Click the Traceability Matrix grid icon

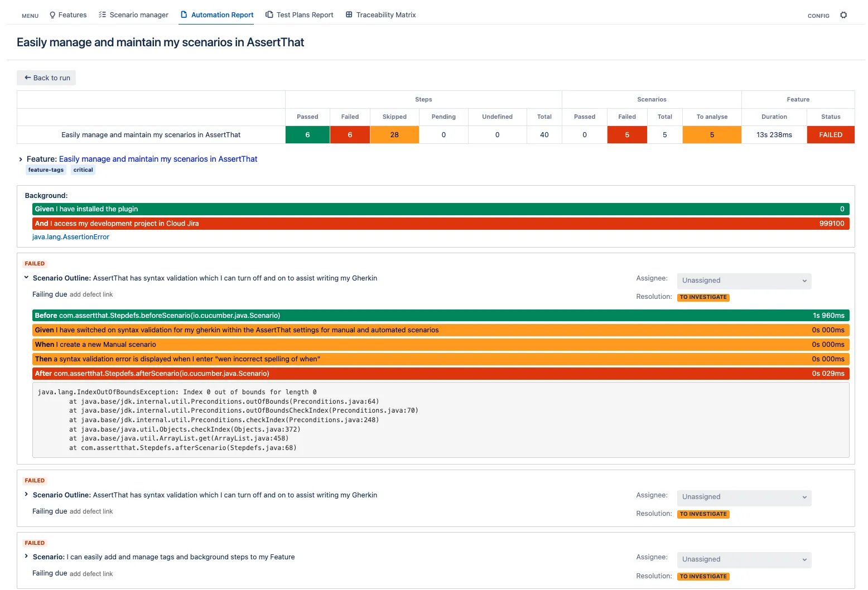[x=349, y=15]
